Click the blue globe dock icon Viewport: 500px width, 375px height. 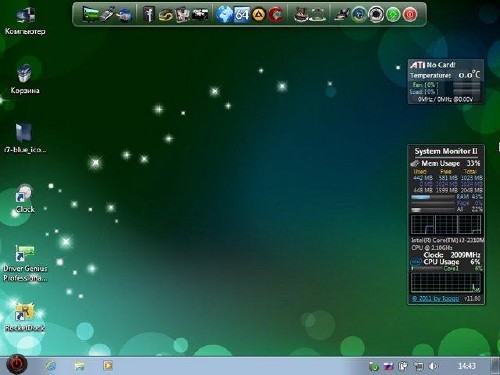tap(224, 14)
